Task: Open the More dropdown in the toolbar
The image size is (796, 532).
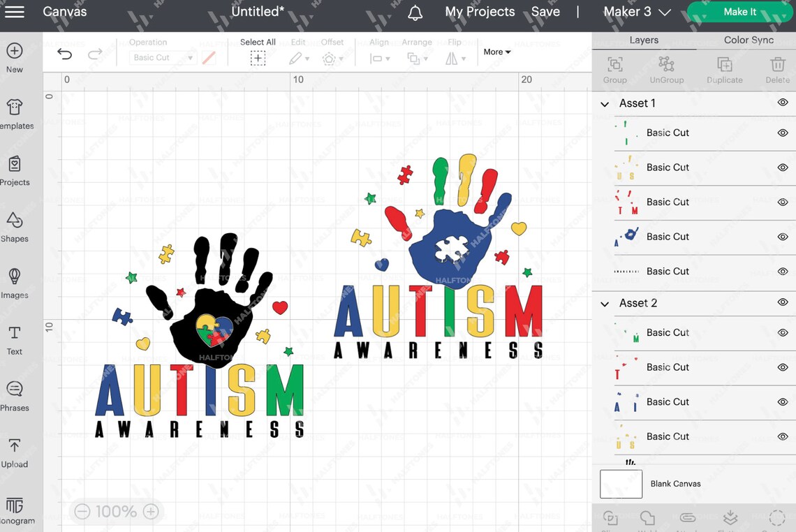Action: point(496,52)
